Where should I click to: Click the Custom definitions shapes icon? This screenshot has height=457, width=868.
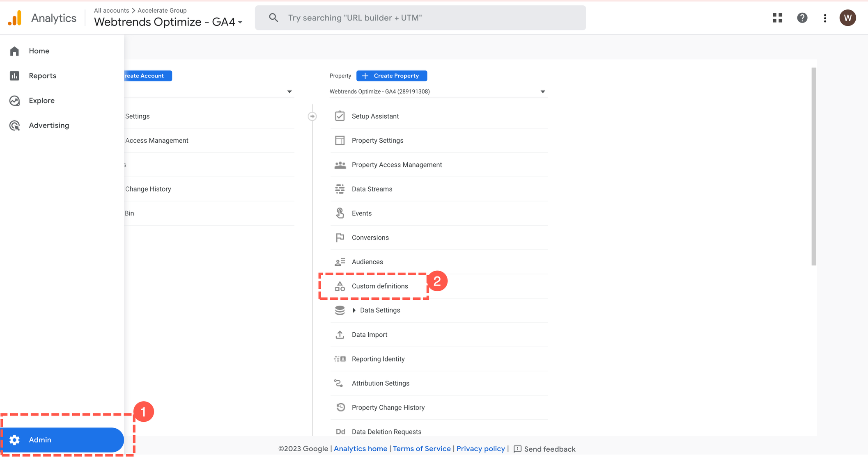click(340, 286)
